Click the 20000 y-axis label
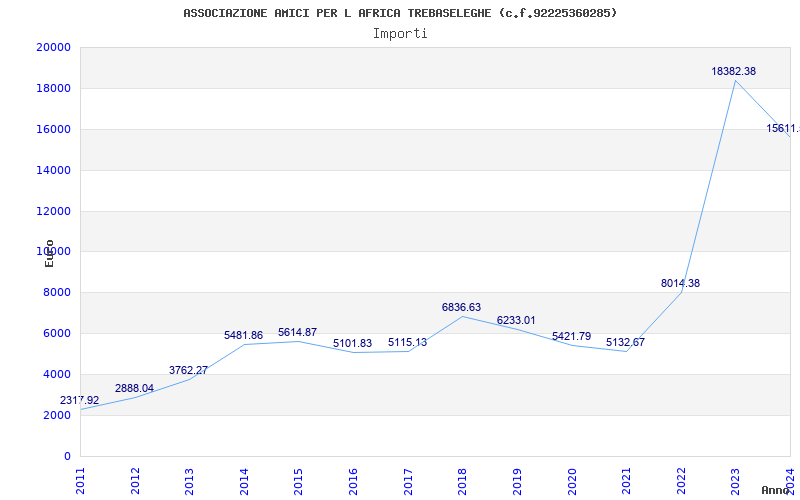Image resolution: width=800 pixels, height=500 pixels. click(x=54, y=47)
